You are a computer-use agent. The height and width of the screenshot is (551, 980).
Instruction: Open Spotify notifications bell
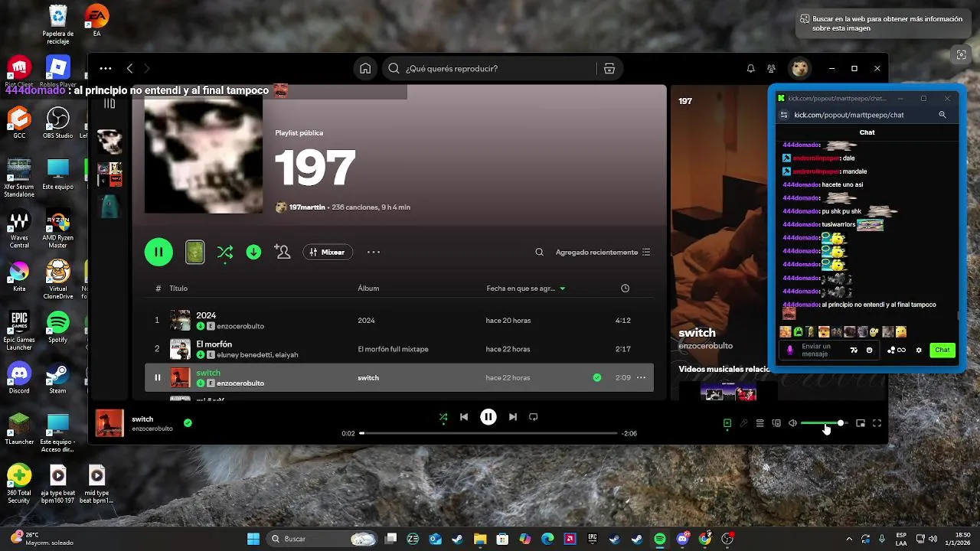click(750, 69)
